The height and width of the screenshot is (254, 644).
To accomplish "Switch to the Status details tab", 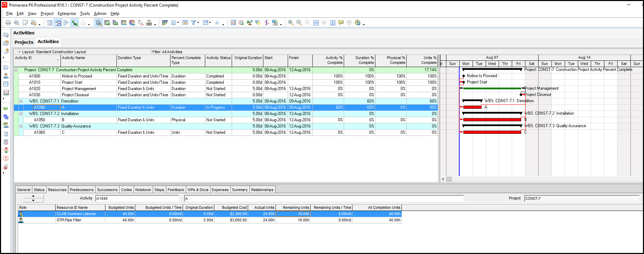I will click(39, 190).
